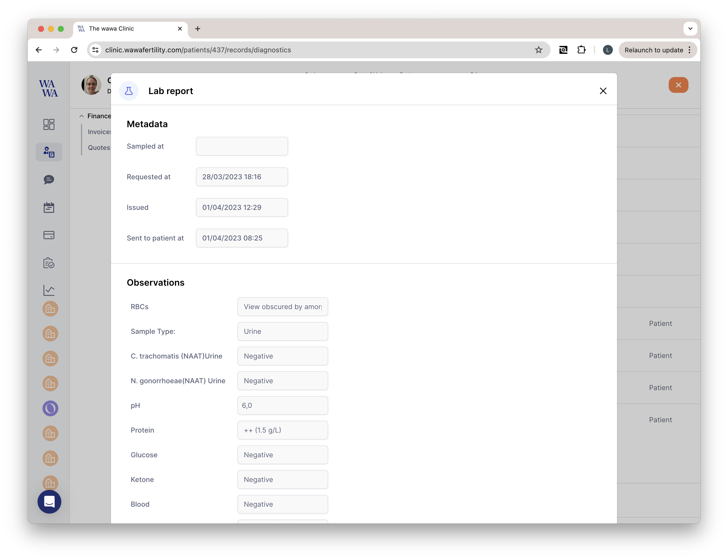Click Relaunch to update button

(x=653, y=50)
